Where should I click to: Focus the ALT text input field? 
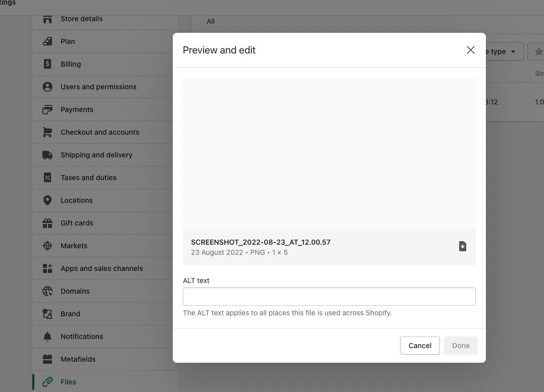click(x=329, y=297)
